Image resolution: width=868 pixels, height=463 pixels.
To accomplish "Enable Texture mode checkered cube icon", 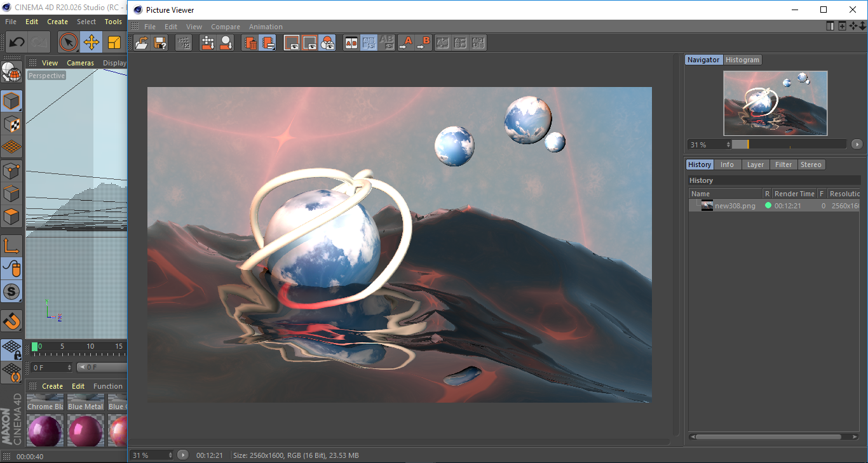I will [x=11, y=124].
